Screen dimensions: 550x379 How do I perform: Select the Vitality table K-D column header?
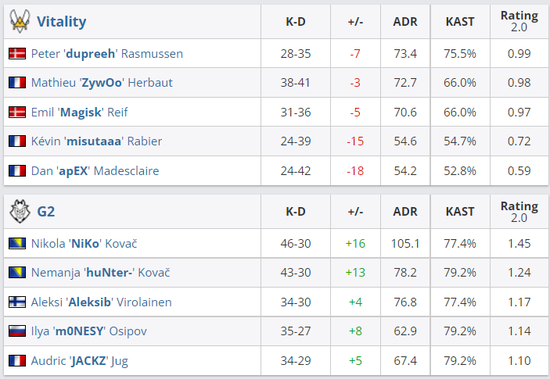[x=296, y=22]
